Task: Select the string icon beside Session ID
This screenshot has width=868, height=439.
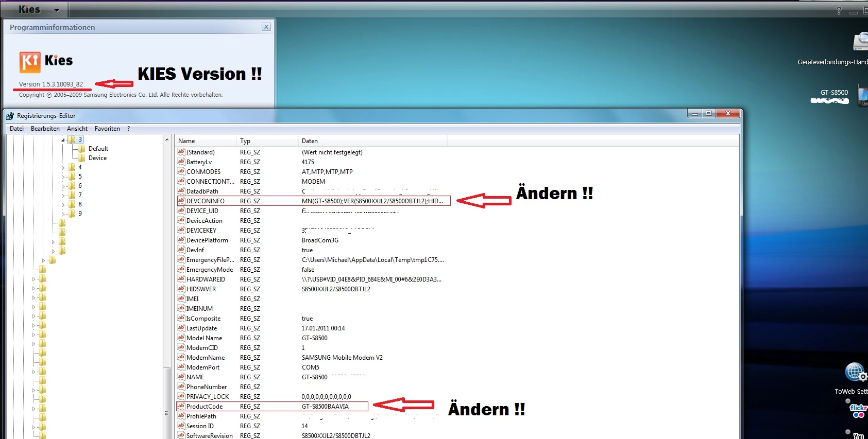Action: pyautogui.click(x=181, y=426)
